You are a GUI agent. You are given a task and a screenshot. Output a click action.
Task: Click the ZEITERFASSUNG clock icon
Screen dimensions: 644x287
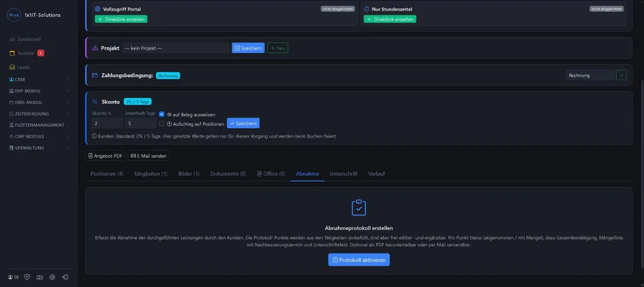[11, 113]
